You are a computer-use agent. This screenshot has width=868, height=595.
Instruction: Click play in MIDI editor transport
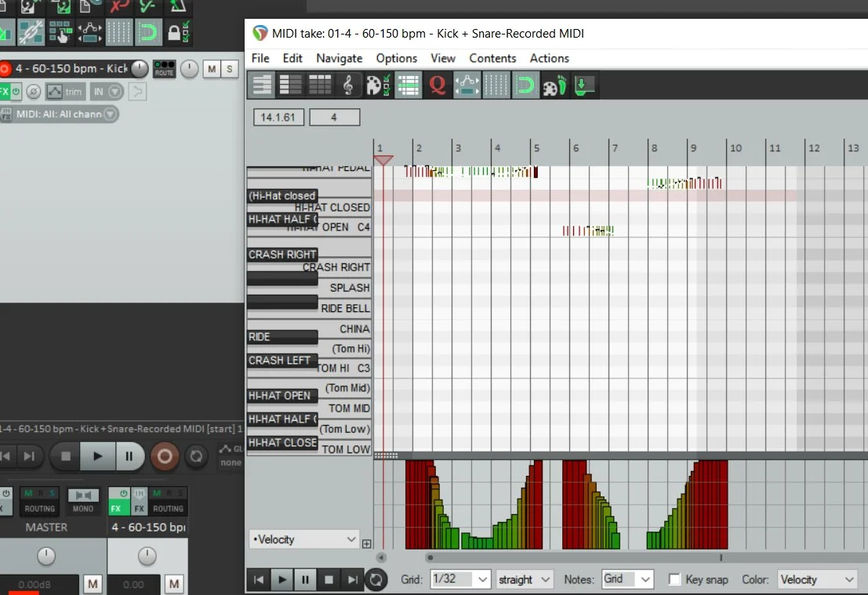coord(281,579)
